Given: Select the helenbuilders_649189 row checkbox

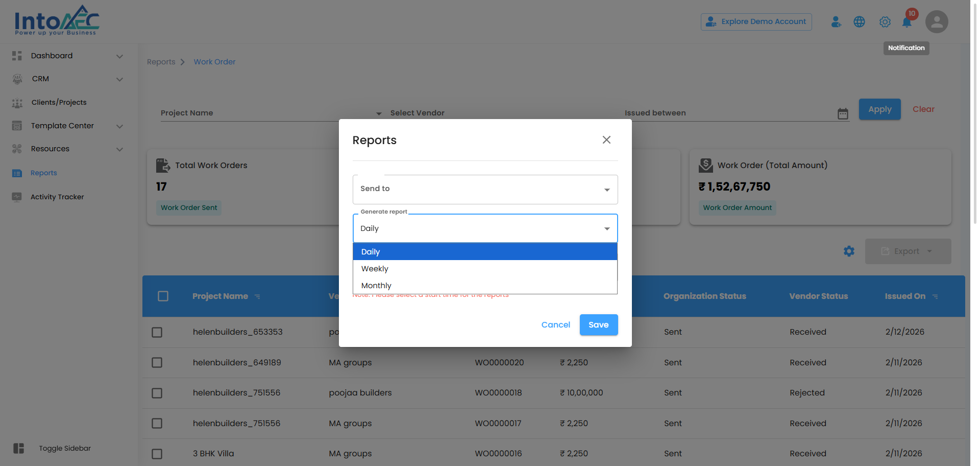Looking at the screenshot, I should (157, 363).
